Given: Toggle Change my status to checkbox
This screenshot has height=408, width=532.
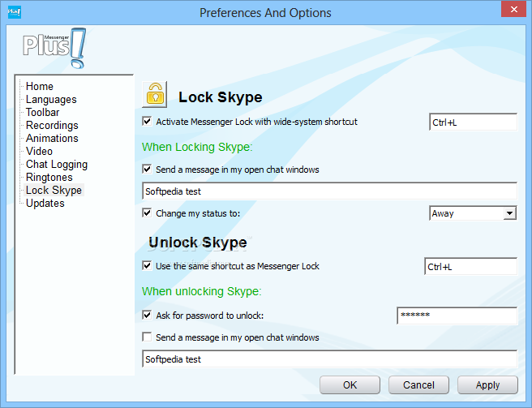Looking at the screenshot, I should [147, 213].
